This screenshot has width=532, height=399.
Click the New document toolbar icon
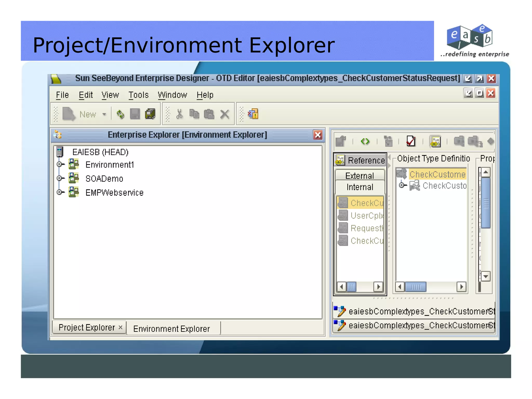(x=69, y=114)
